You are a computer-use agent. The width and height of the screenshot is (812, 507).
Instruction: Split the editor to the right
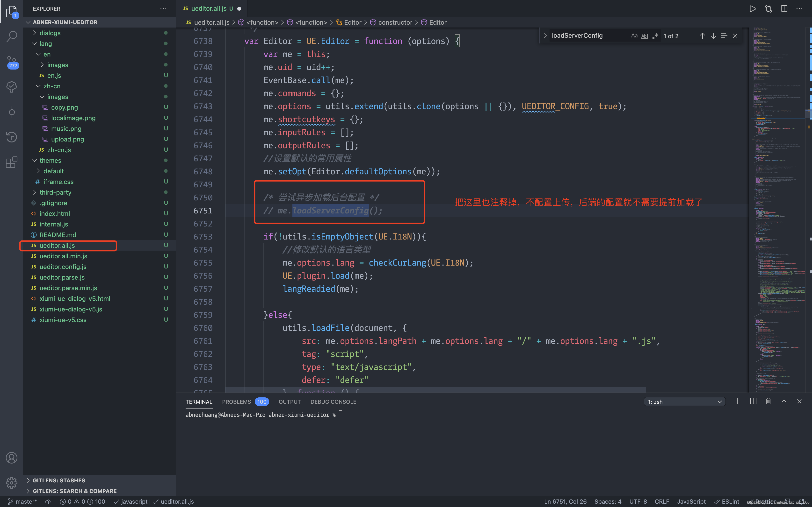(784, 9)
